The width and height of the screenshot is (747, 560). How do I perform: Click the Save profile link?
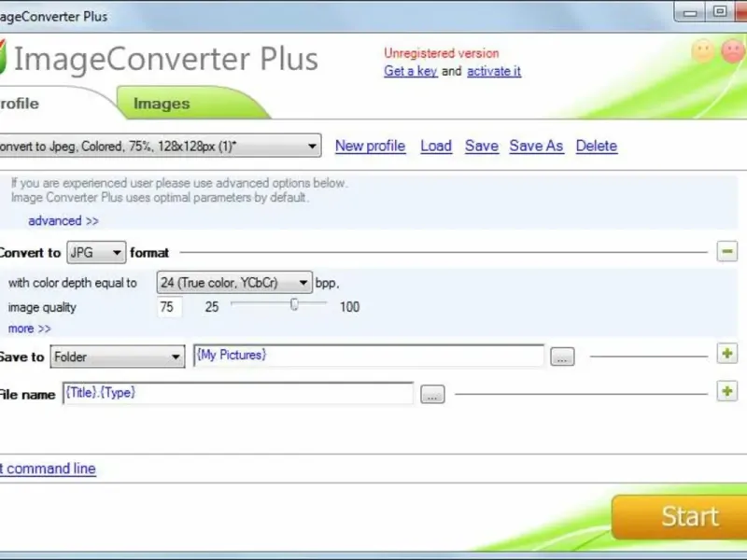click(482, 146)
